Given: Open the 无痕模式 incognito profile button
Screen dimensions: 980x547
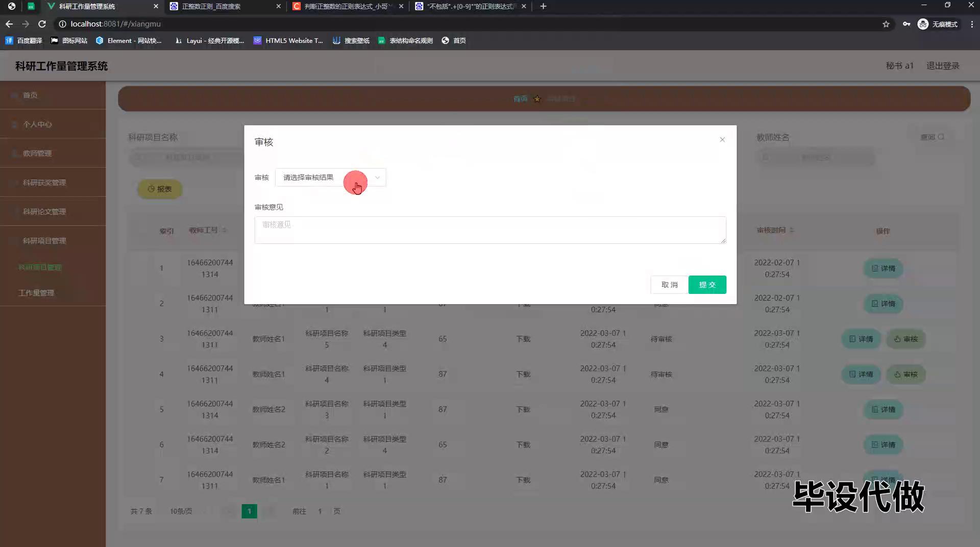Looking at the screenshot, I should (x=938, y=24).
